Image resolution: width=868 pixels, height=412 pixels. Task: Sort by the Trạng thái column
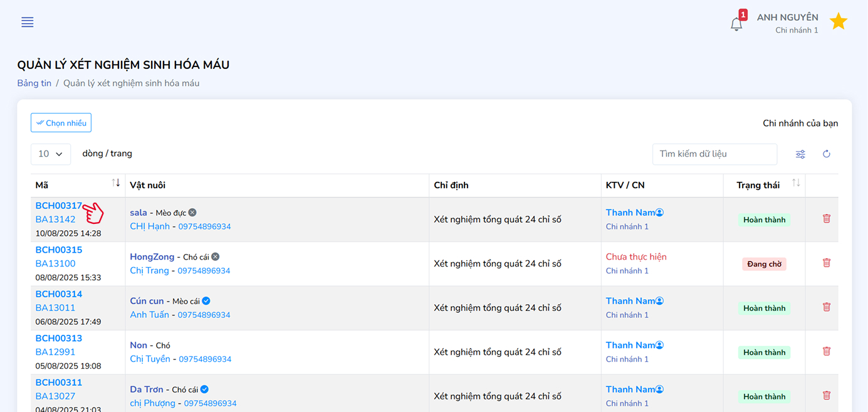[x=795, y=183]
